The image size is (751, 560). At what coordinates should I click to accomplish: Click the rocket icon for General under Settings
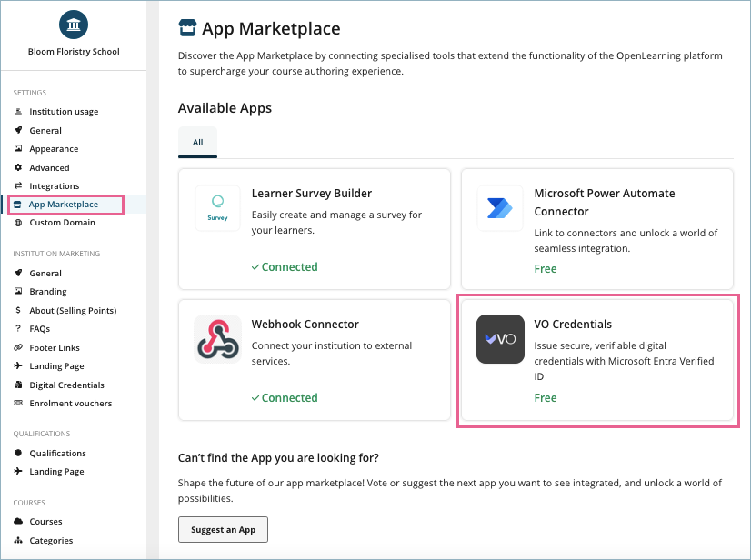click(x=18, y=130)
